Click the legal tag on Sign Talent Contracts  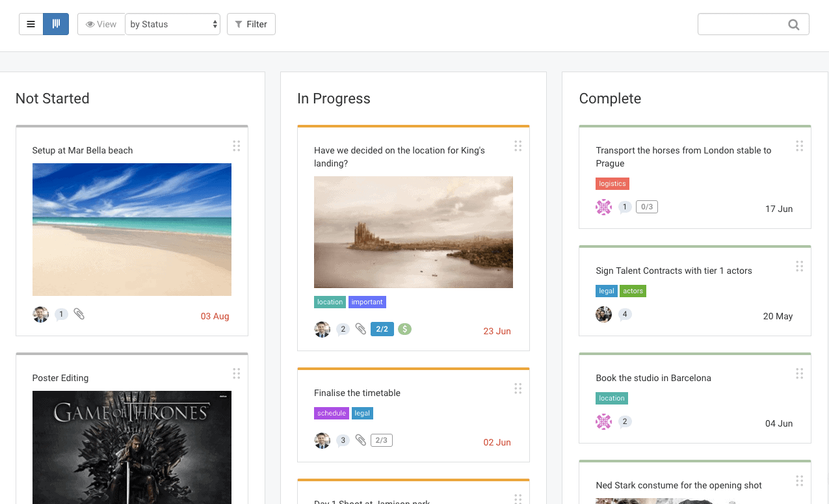[606, 291]
